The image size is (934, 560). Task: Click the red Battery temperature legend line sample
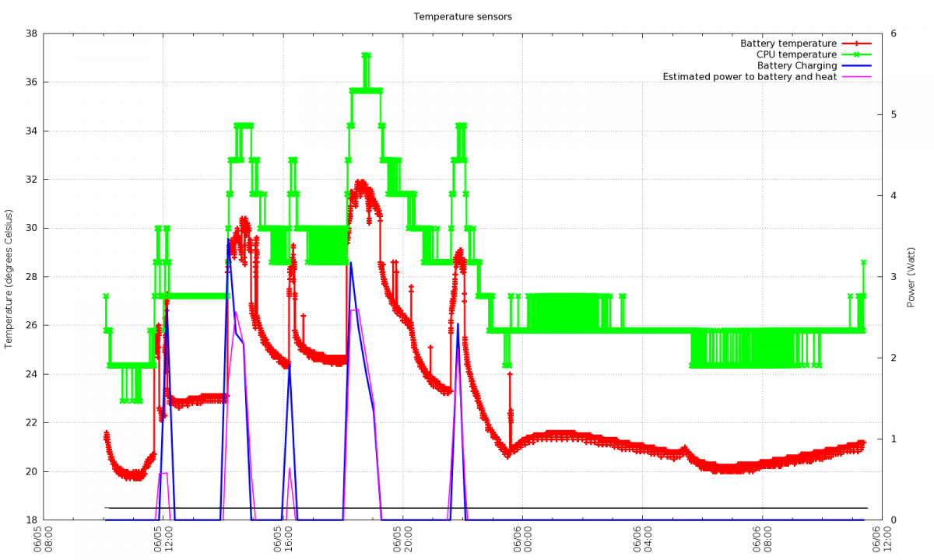(x=856, y=44)
